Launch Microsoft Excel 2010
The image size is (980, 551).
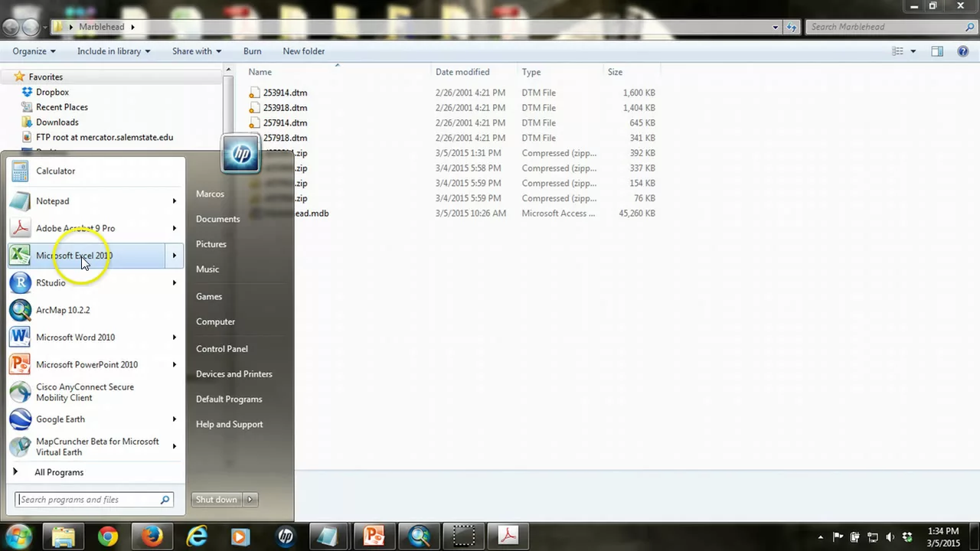(x=87, y=256)
